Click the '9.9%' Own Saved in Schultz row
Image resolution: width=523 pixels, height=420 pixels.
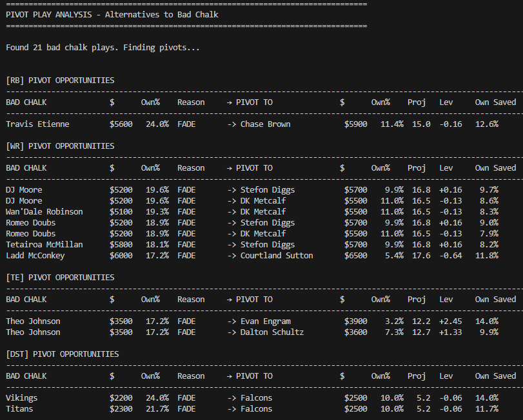pyautogui.click(x=489, y=332)
